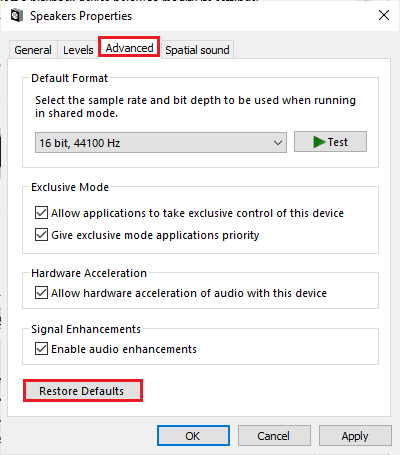
Task: Click the Signal Enhancements group label
Action: (x=86, y=329)
